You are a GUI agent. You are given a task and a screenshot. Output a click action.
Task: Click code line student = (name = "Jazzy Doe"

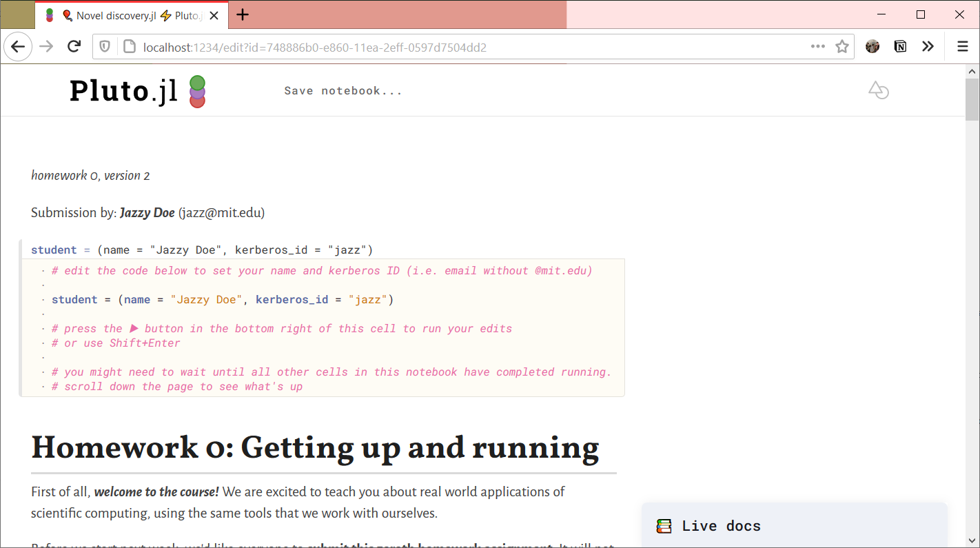(222, 300)
